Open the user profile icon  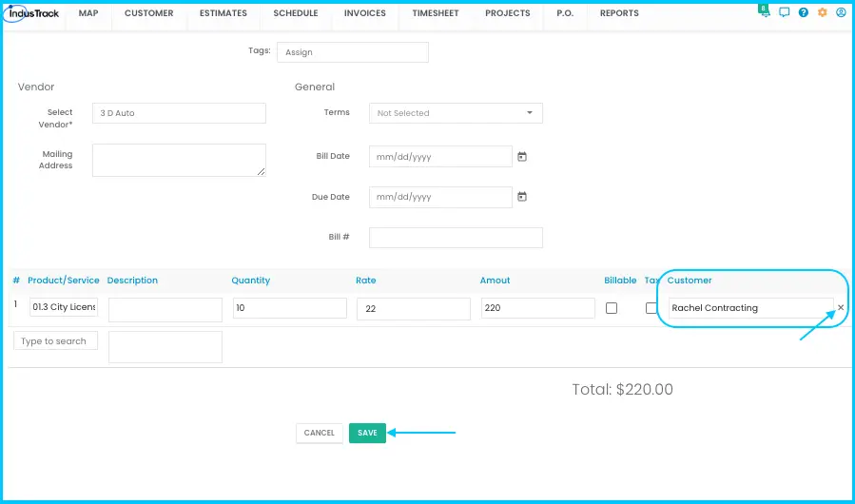(x=841, y=12)
